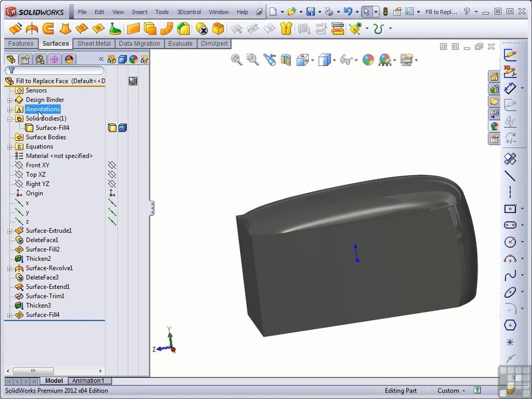The height and width of the screenshot is (399, 532).
Task: Toggle Front XY plane visibility icon
Action: click(x=112, y=165)
